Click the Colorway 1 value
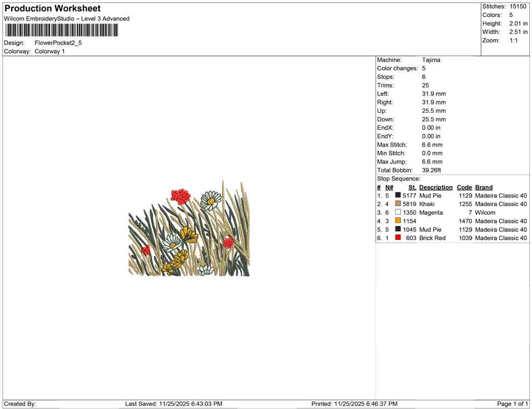The width and height of the screenshot is (532, 409). click(49, 52)
